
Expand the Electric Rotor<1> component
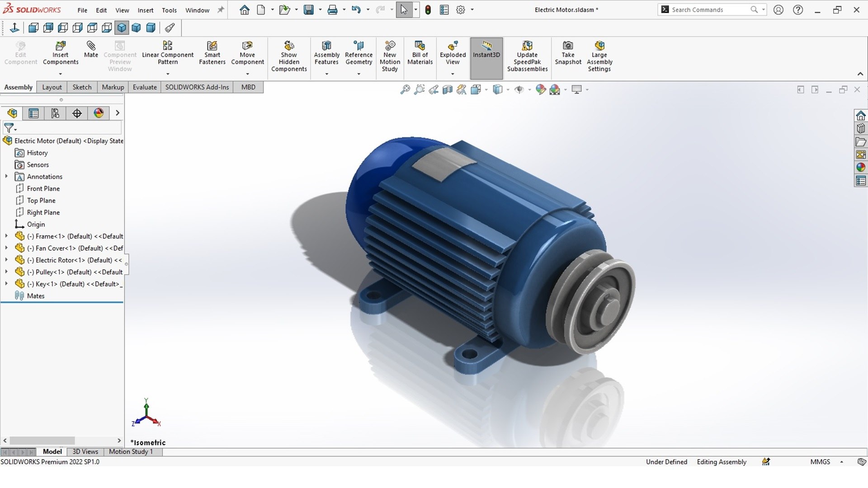[x=6, y=260]
